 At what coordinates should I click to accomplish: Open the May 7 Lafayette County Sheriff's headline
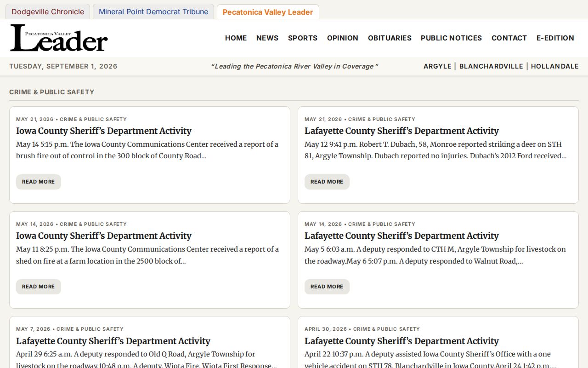pos(113,341)
